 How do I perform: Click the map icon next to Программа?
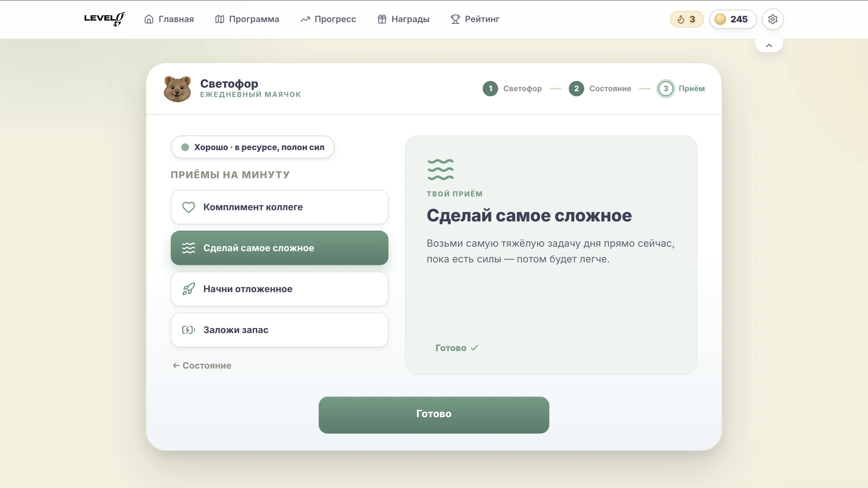pyautogui.click(x=220, y=19)
